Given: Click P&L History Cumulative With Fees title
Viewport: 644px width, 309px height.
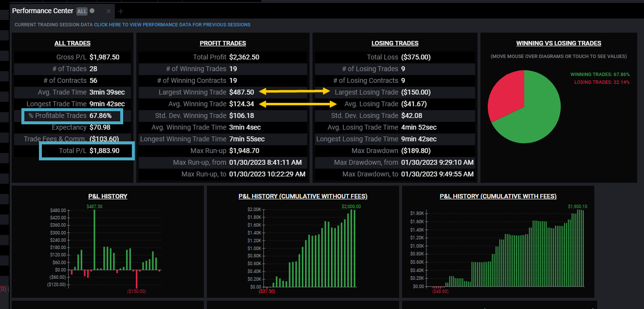Looking at the screenshot, I should point(498,196).
